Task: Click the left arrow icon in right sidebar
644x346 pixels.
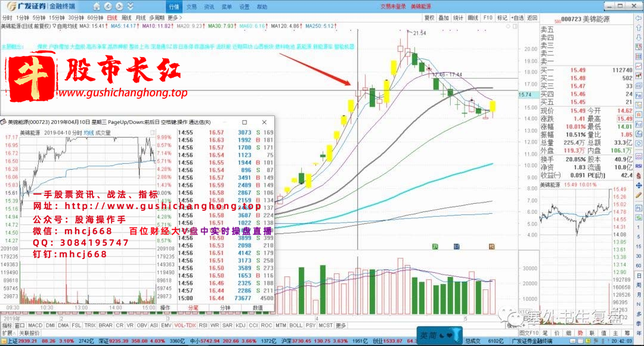Action: click(x=639, y=19)
